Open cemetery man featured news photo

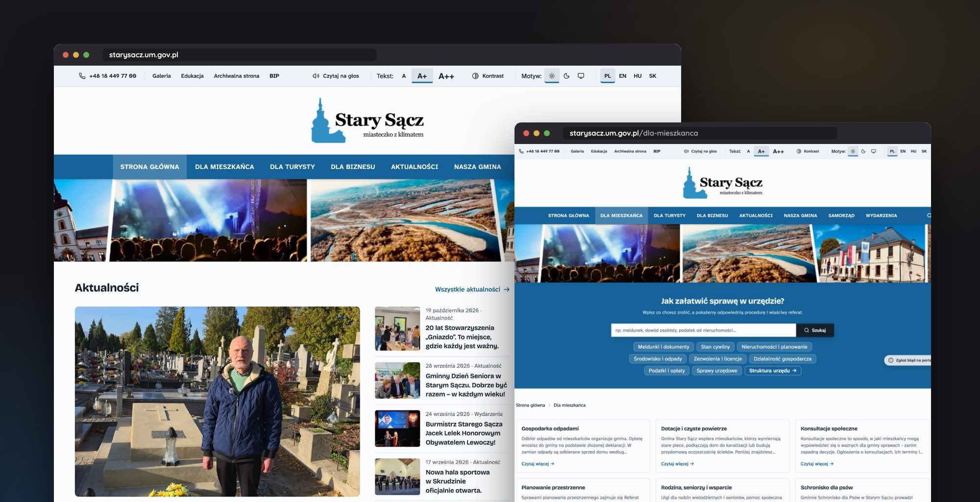pos(217,402)
